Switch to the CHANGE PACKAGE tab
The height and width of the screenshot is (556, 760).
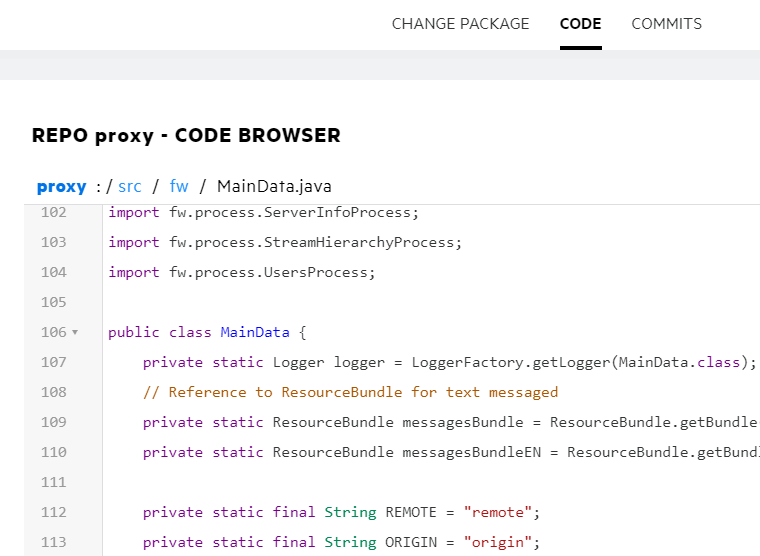coord(460,24)
